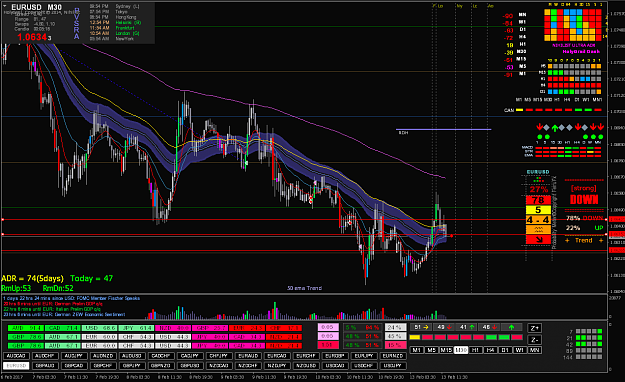The image size is (625, 382).
Task: Click the Frankfurt session clock row
Action: click(112, 28)
